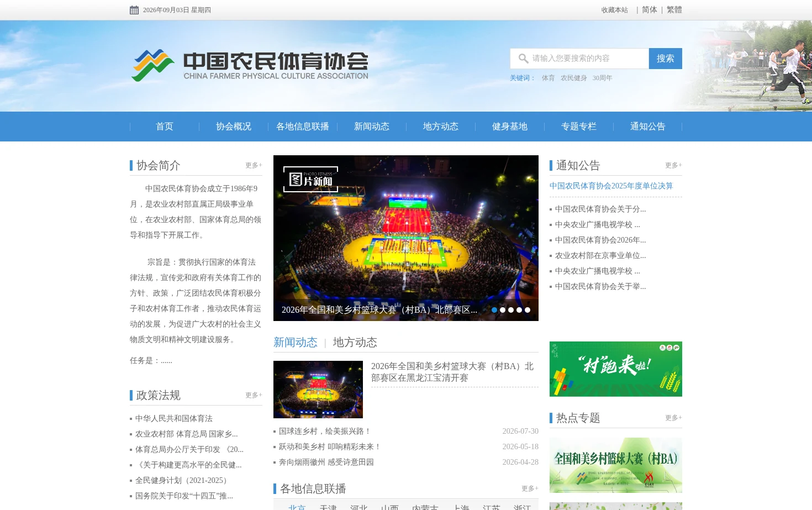Screen dimensions: 812x510
Task: Go to 首页 in navigation bar
Action: (165, 127)
